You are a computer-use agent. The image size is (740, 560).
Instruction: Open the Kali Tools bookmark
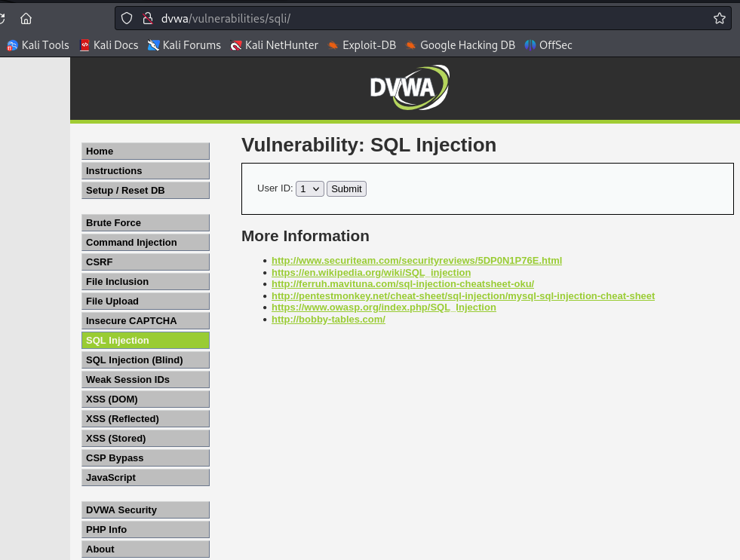38,45
